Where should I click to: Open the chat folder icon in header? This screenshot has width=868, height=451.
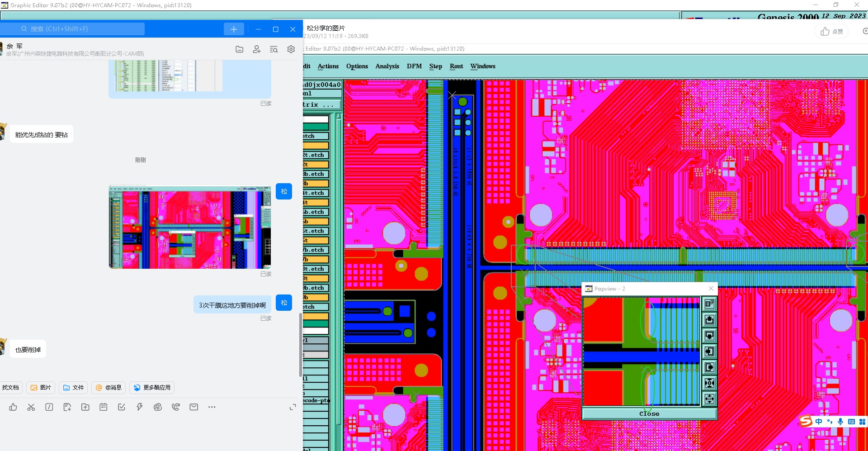point(240,49)
